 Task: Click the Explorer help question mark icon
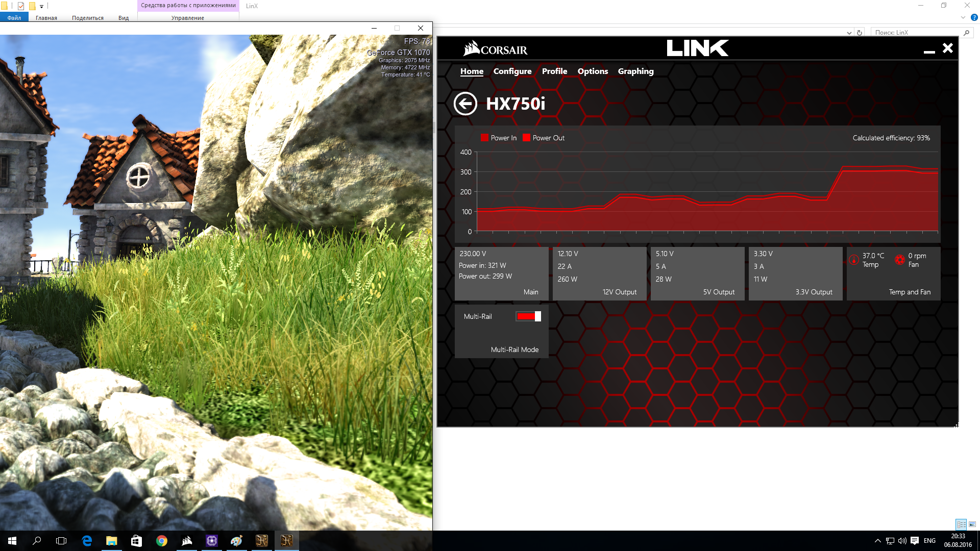pos(974,17)
